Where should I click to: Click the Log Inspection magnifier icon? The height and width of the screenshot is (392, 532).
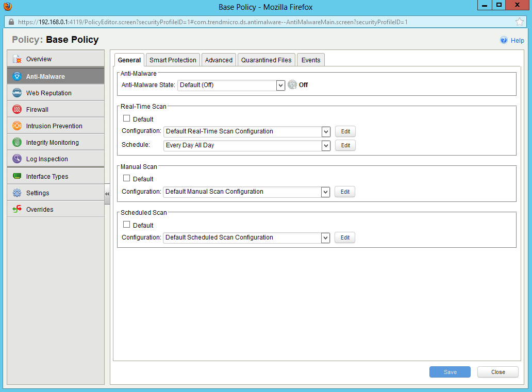[17, 159]
